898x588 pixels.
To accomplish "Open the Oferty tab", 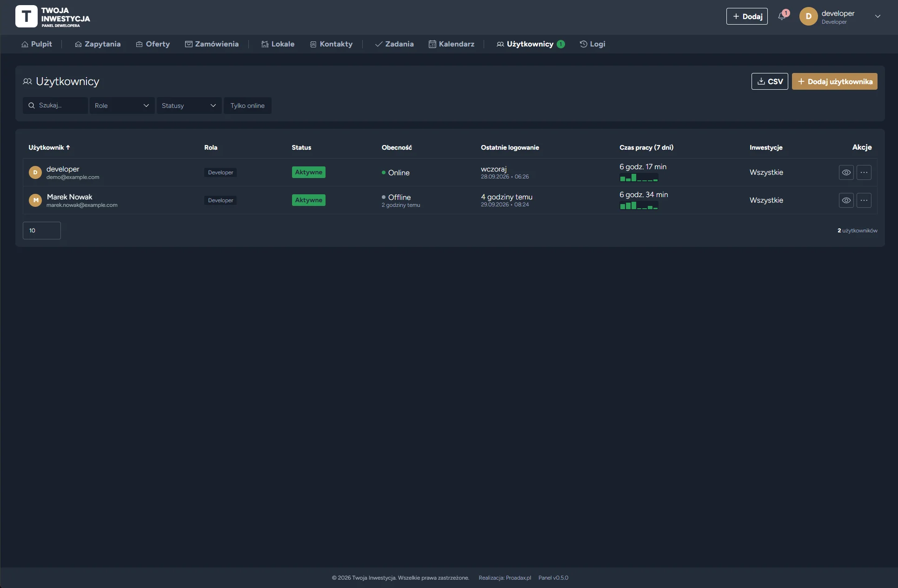I will pyautogui.click(x=153, y=44).
